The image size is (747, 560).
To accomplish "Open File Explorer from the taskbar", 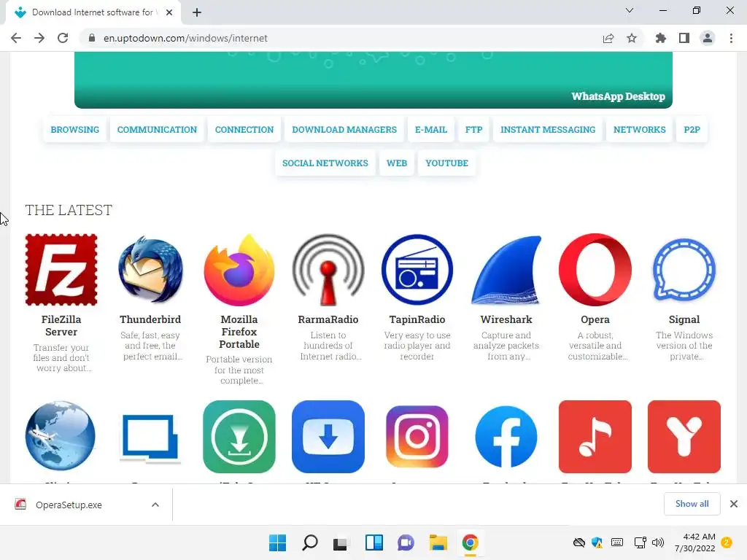I will click(x=438, y=542).
